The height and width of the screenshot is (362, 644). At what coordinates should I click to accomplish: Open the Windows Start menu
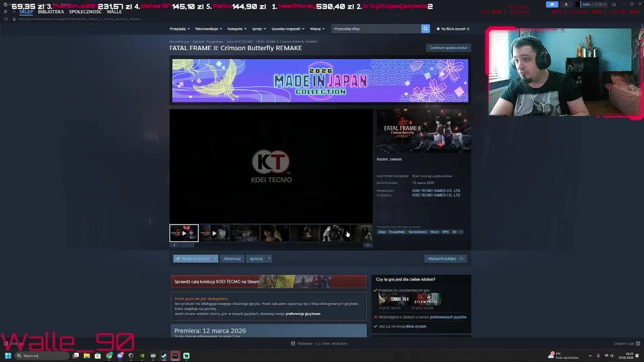(x=8, y=355)
